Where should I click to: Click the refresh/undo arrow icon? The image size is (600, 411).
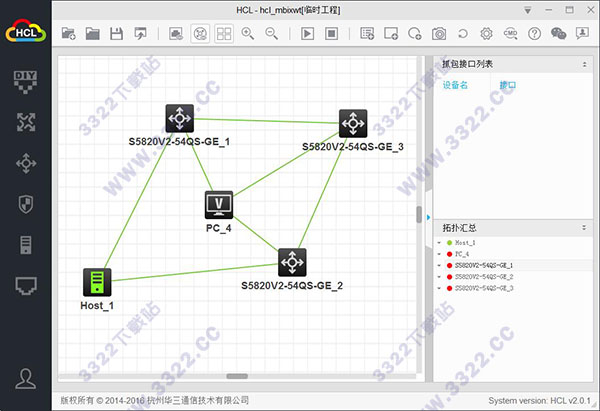(x=463, y=34)
